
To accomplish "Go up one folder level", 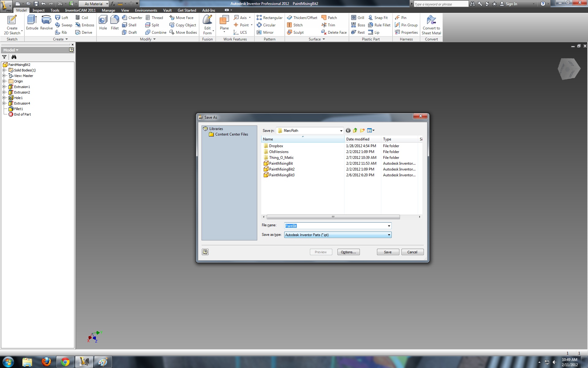I will (x=355, y=131).
